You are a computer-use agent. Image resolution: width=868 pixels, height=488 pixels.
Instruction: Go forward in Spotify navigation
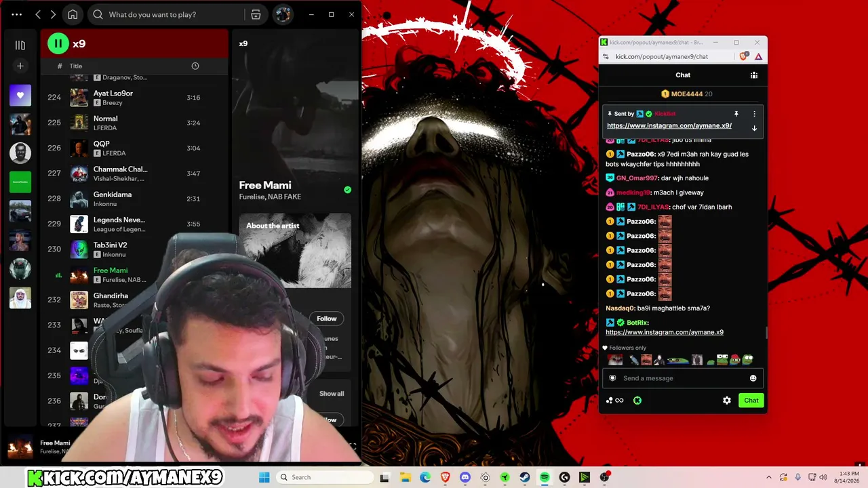point(53,14)
